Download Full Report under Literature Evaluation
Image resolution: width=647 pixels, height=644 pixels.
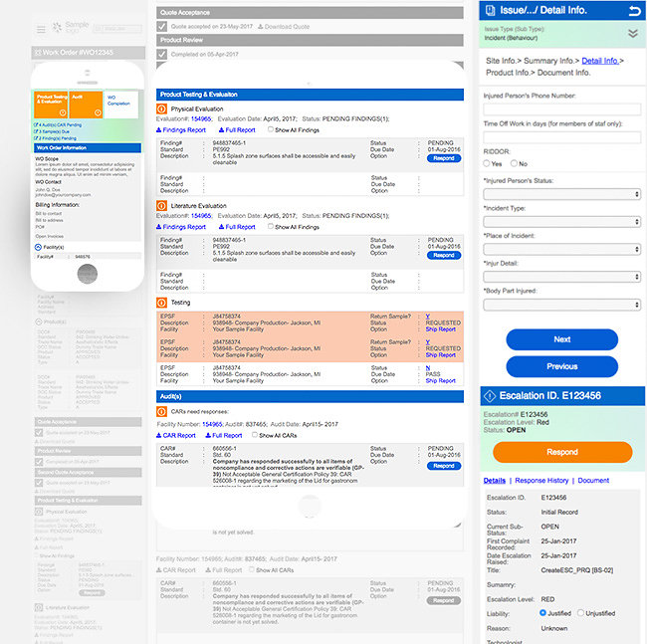tap(237, 227)
